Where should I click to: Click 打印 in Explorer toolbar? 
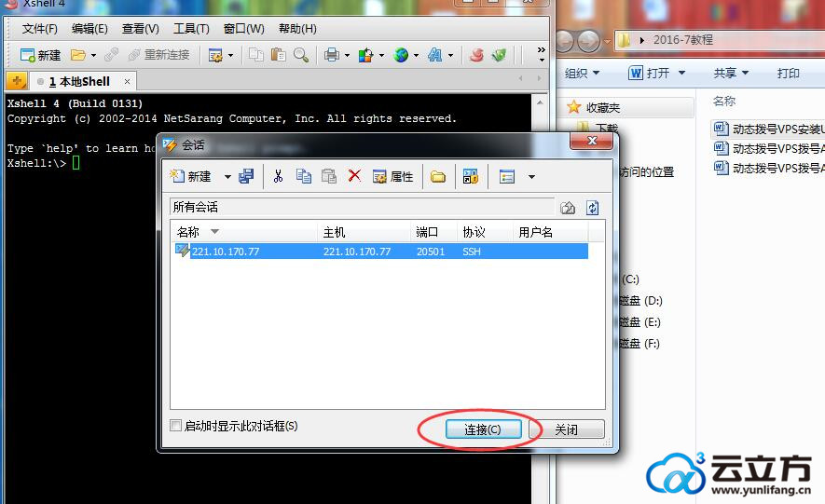click(x=788, y=73)
